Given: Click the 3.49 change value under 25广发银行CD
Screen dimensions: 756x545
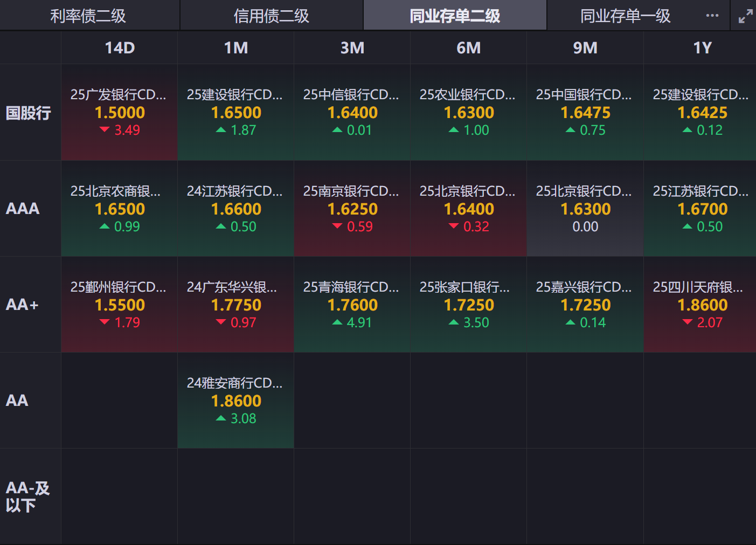Looking at the screenshot, I should tap(127, 130).
